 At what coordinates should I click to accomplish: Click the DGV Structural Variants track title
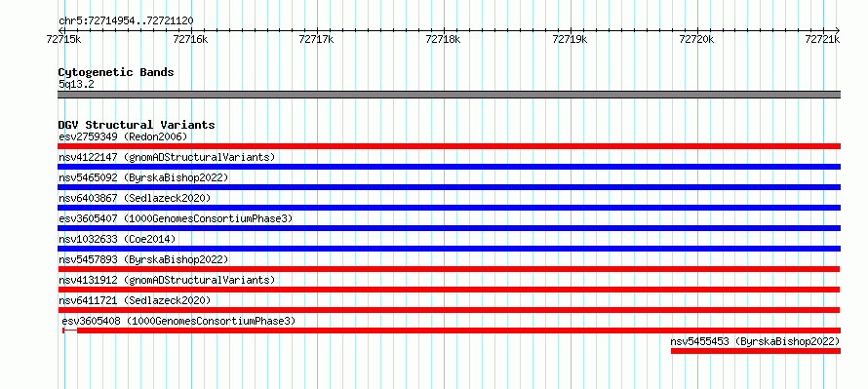pyautogui.click(x=137, y=125)
